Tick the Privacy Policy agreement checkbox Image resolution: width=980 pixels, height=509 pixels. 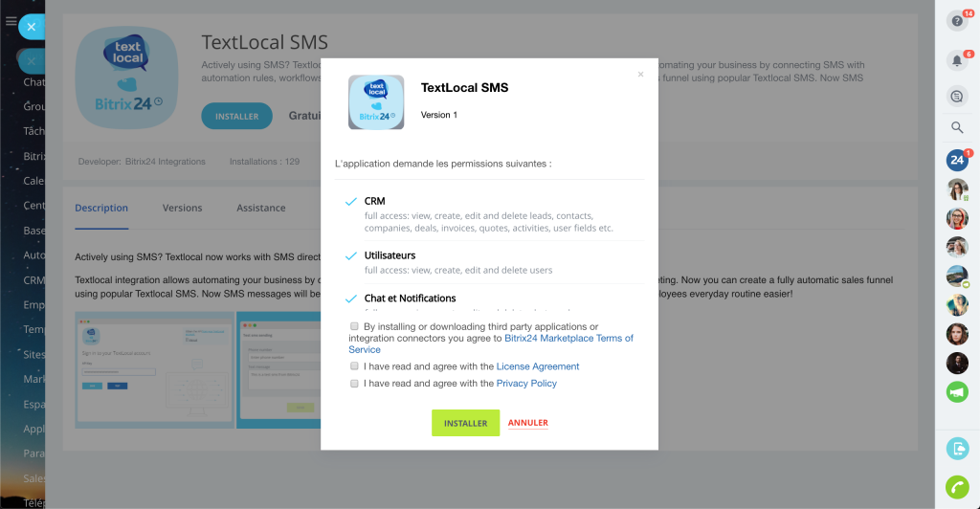click(x=354, y=383)
